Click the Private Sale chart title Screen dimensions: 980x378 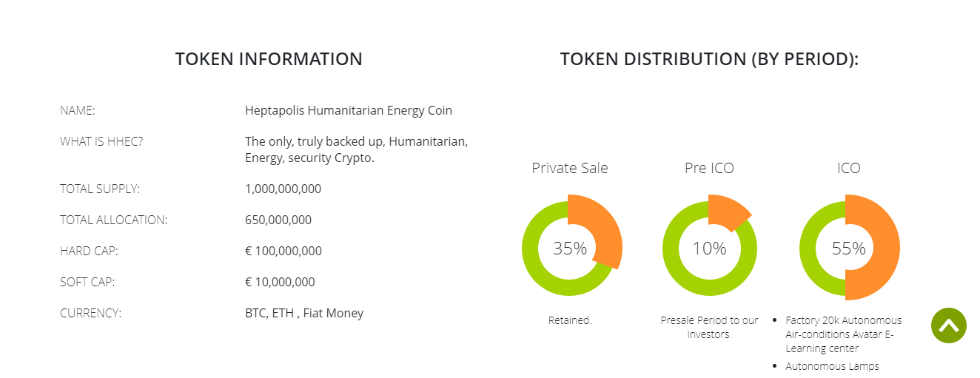pyautogui.click(x=570, y=168)
